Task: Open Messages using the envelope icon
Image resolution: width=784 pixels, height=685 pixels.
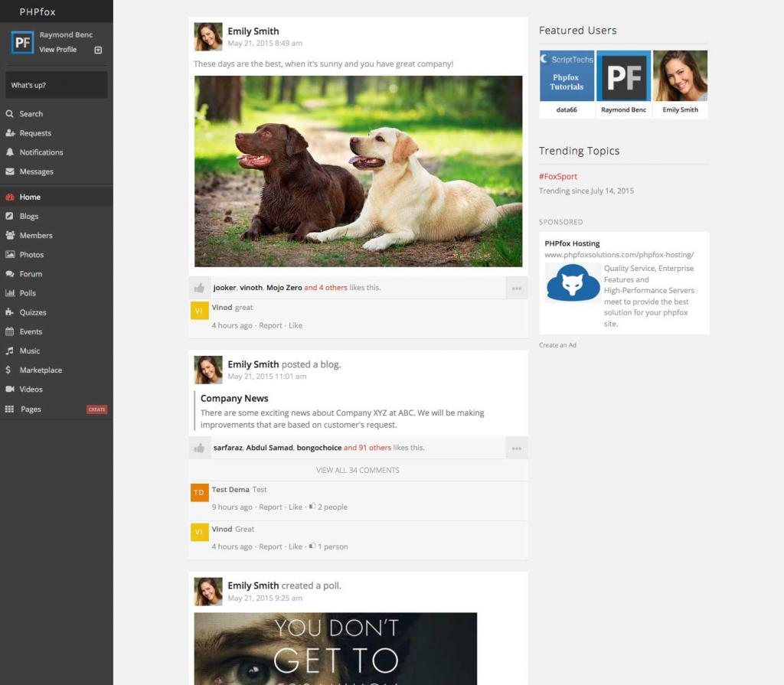Action: point(10,171)
